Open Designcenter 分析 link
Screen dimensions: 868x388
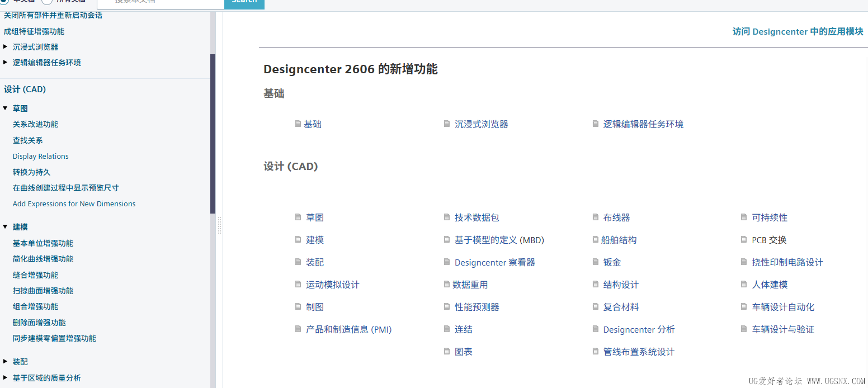click(639, 329)
